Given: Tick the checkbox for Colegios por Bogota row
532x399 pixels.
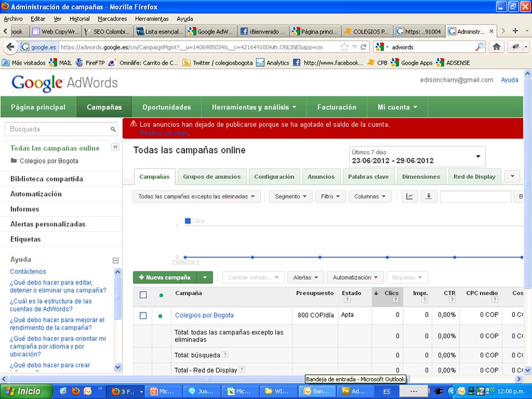Looking at the screenshot, I should pyautogui.click(x=143, y=315).
